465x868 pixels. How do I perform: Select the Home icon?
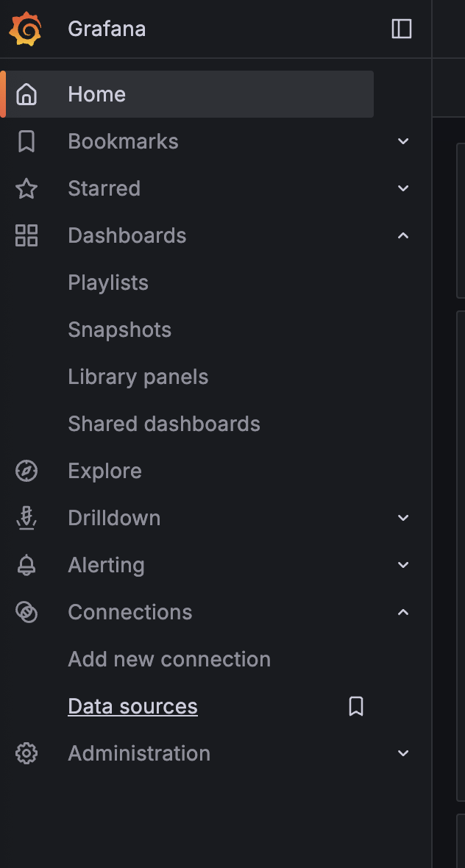(x=27, y=93)
